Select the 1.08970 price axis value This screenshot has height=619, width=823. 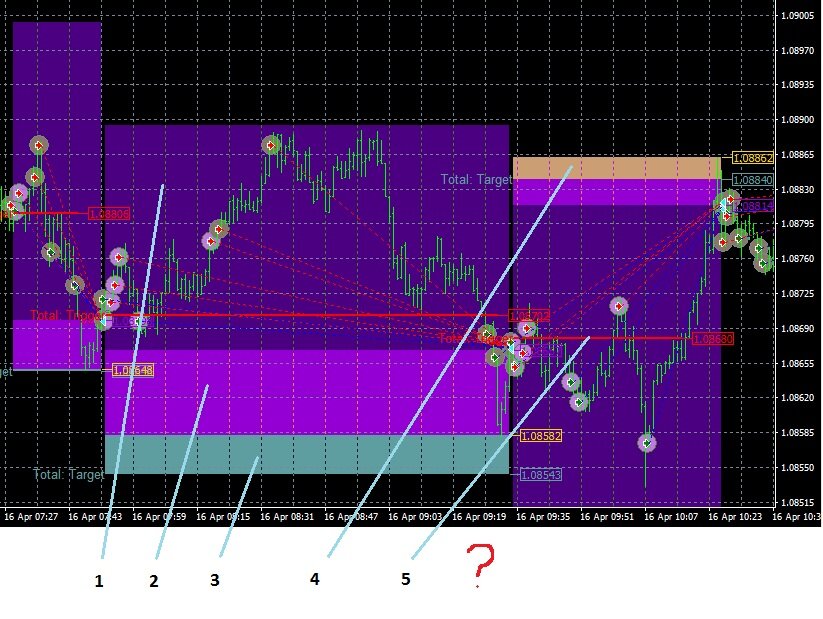(797, 51)
